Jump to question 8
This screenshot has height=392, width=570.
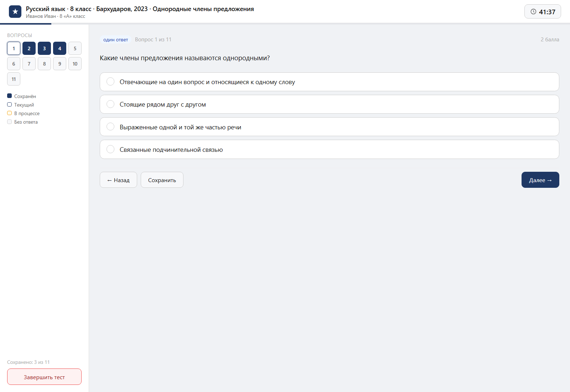pos(44,64)
